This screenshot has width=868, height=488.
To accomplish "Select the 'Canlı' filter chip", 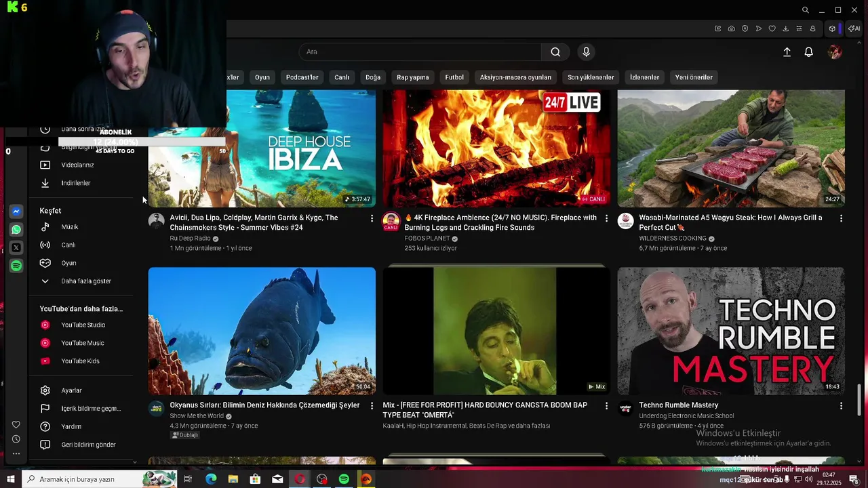I will 342,77.
